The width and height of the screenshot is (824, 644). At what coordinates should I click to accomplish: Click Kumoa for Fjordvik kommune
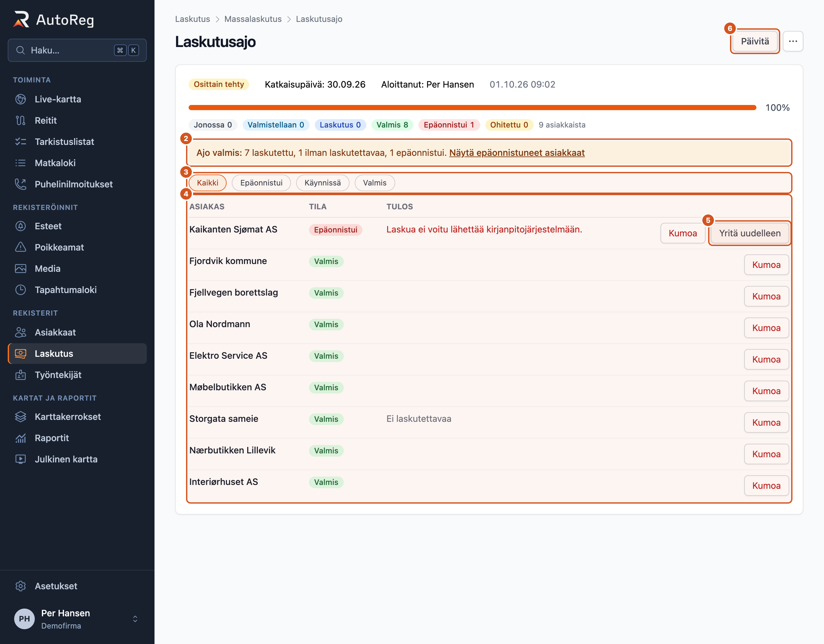tap(766, 265)
